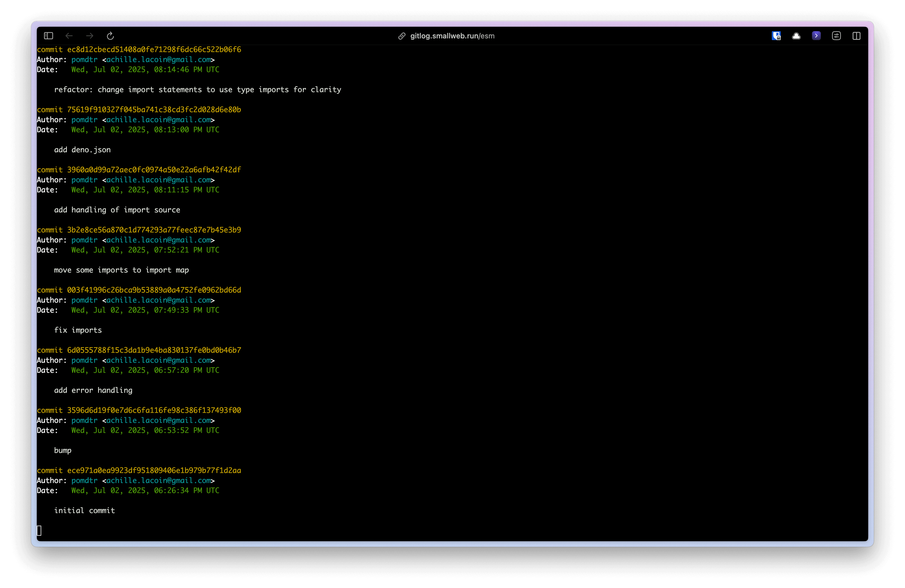The image size is (905, 588).
Task: Click the link icon beside the URL
Action: pyautogui.click(x=402, y=36)
